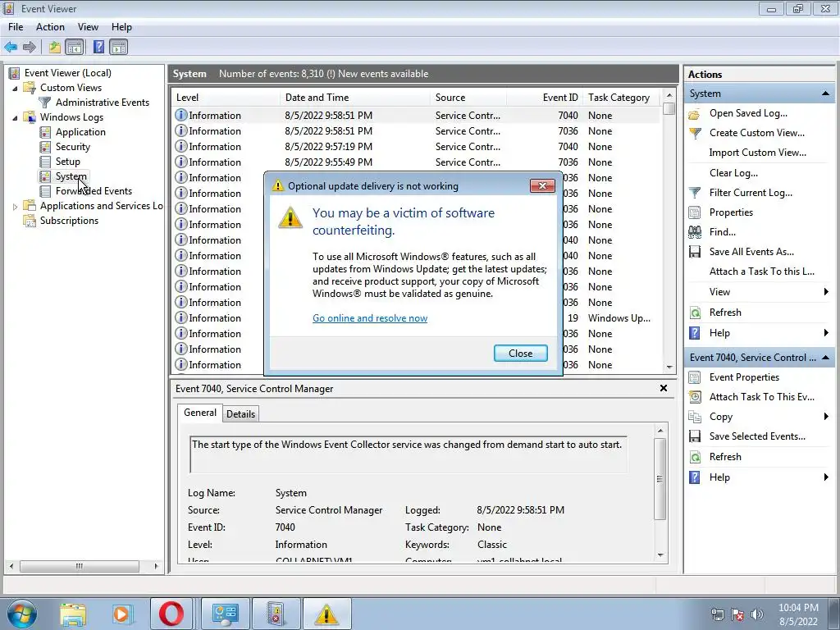Close the counterfeiting warning dialog with X
This screenshot has width=840, height=630.
(x=542, y=186)
